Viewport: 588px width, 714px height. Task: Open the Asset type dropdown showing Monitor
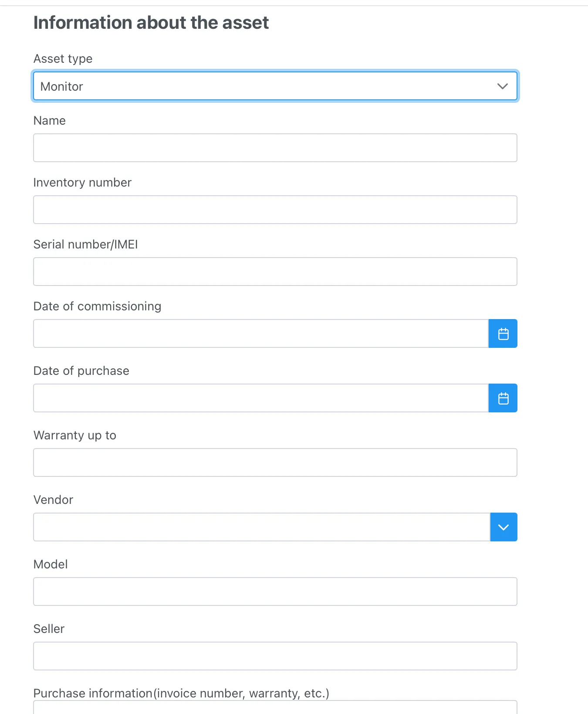pos(275,86)
